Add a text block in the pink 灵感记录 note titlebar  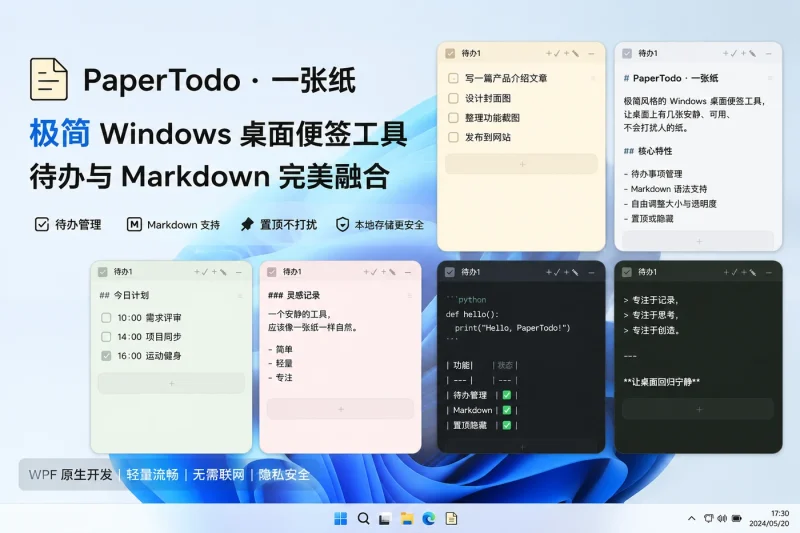pyautogui.click(x=389, y=272)
